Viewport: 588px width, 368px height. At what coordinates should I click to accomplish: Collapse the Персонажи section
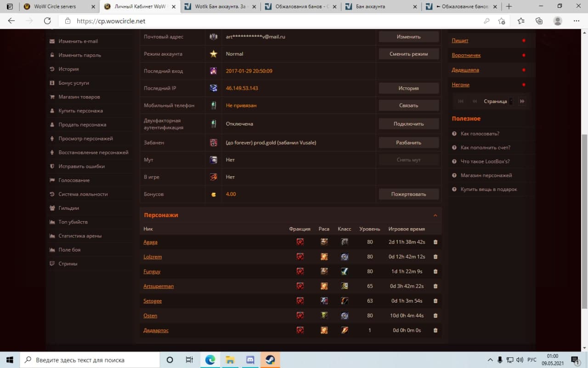pos(435,215)
